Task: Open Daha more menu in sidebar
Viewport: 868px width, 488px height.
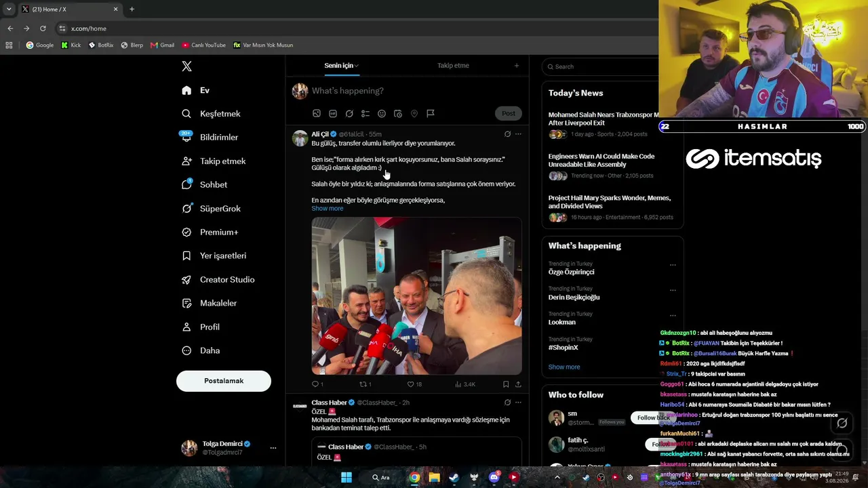Action: pos(201,350)
